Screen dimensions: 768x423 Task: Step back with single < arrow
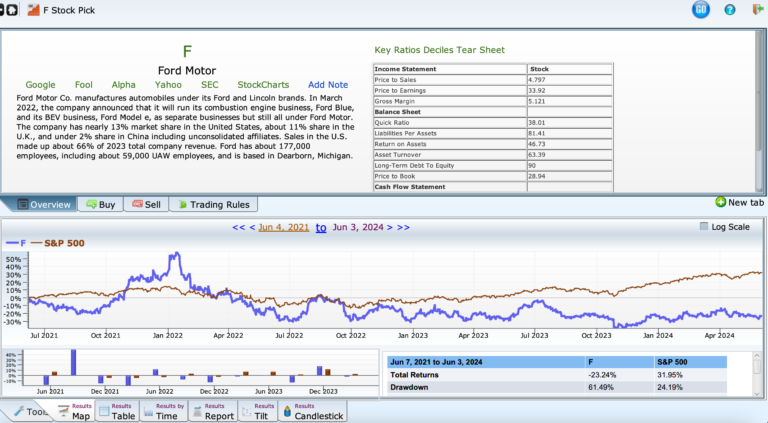coord(252,227)
